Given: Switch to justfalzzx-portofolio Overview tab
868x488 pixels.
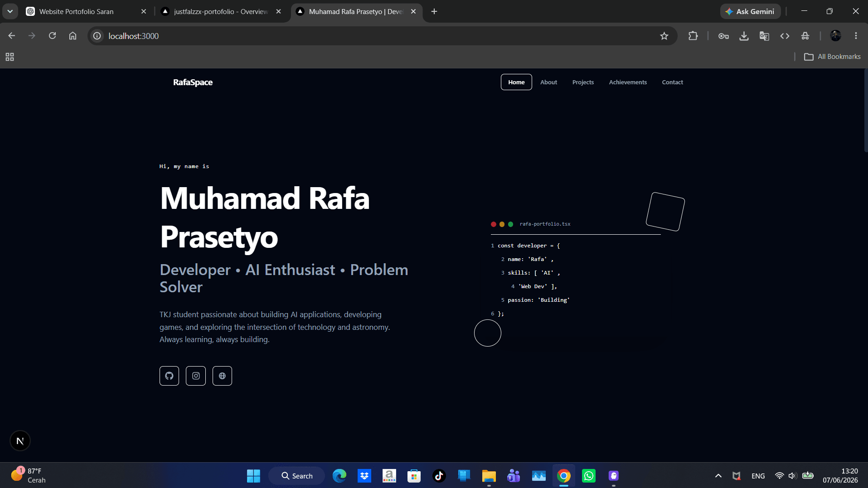Looking at the screenshot, I should click(x=221, y=11).
